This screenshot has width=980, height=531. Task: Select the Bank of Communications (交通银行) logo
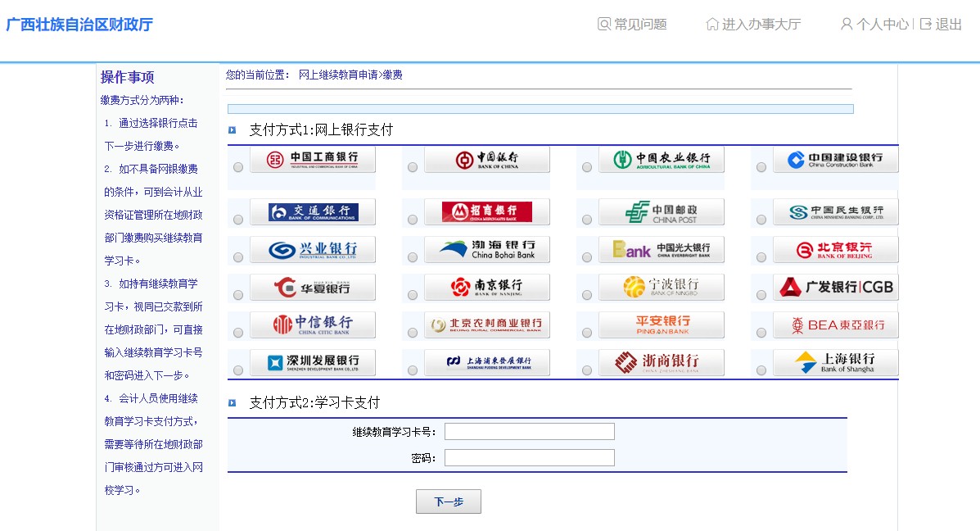313,212
